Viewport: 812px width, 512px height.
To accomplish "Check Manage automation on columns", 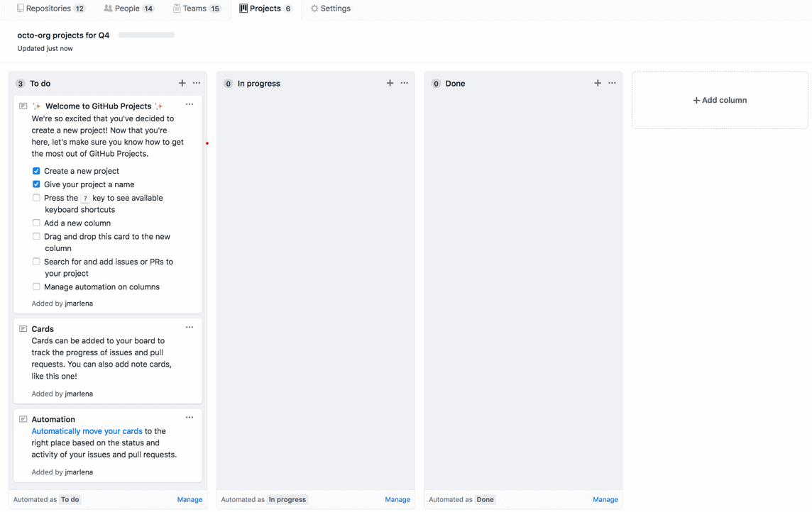I will (x=36, y=286).
